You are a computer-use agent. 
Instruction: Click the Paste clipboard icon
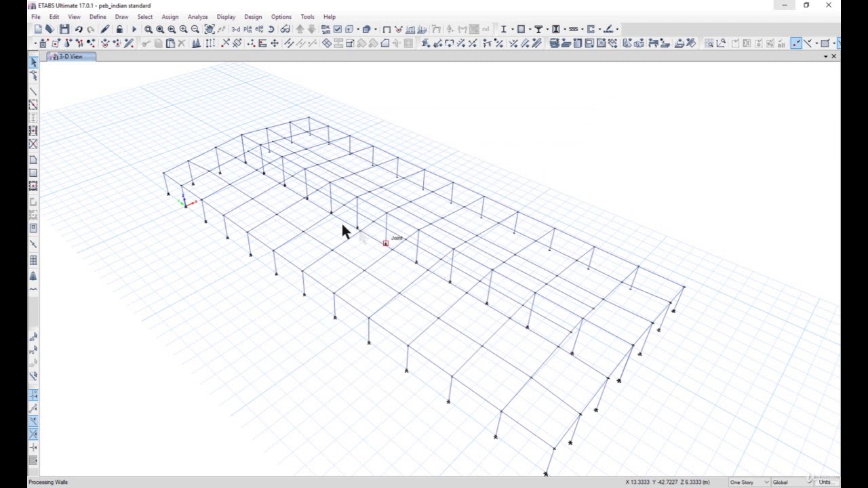pos(170,43)
